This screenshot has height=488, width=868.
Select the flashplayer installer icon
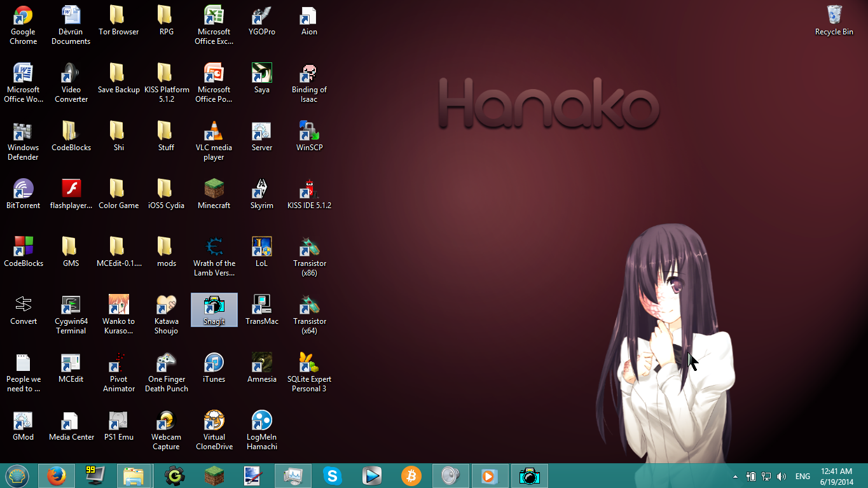point(71,195)
